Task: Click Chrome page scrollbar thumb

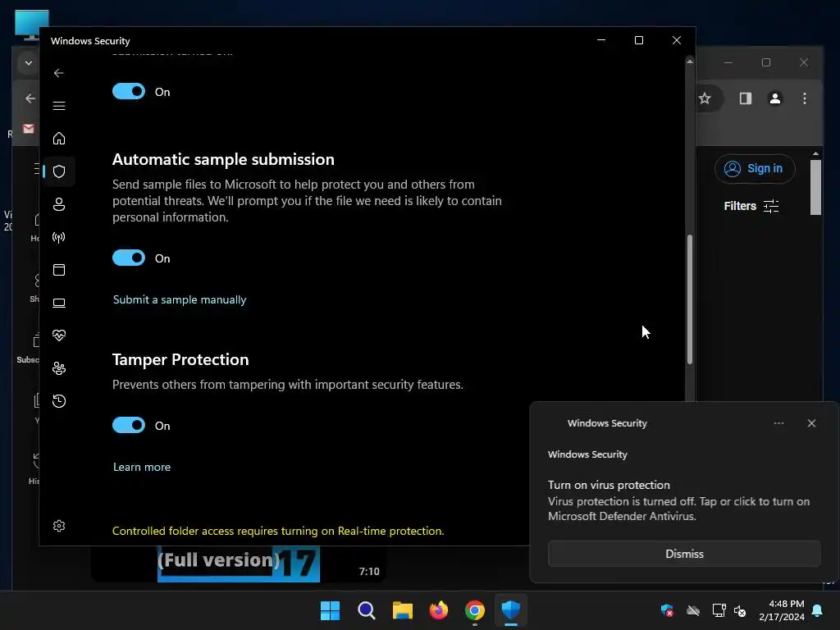Action: 815,188
